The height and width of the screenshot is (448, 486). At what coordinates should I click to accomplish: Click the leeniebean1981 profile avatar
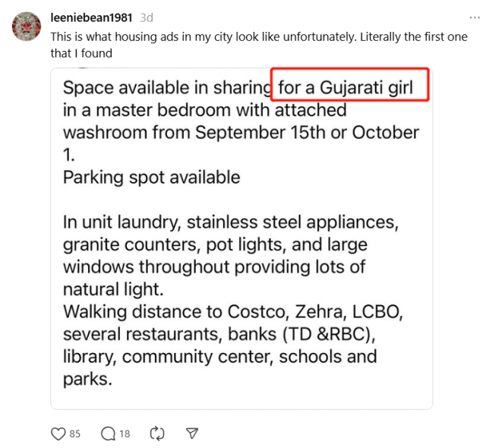click(27, 27)
